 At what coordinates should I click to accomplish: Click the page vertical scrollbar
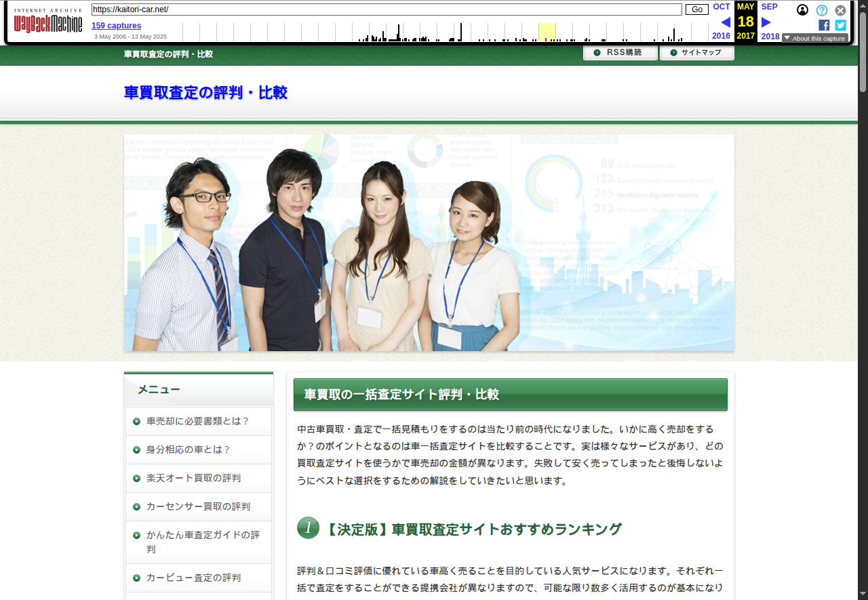(863, 271)
